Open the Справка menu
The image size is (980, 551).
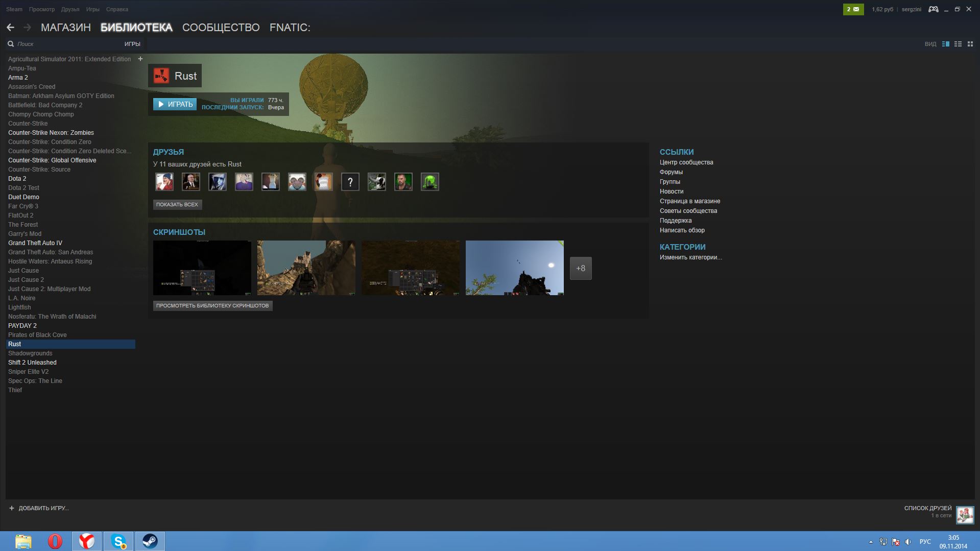(x=117, y=9)
